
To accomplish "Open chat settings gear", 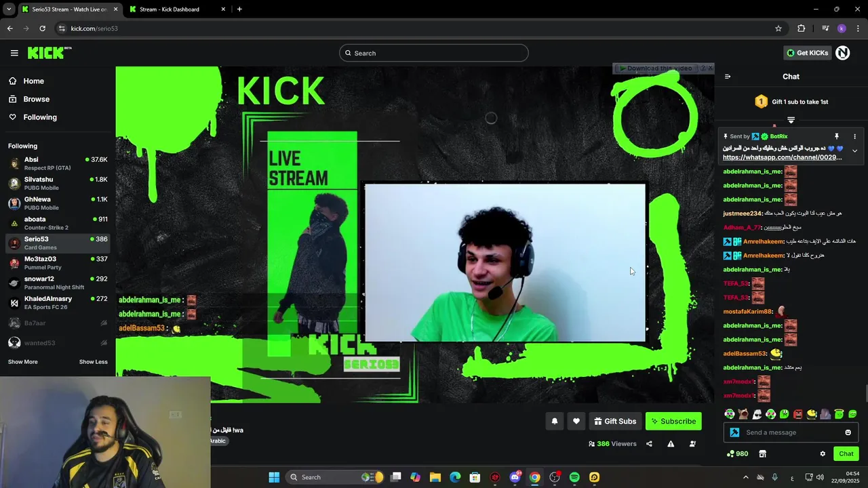I will click(823, 453).
